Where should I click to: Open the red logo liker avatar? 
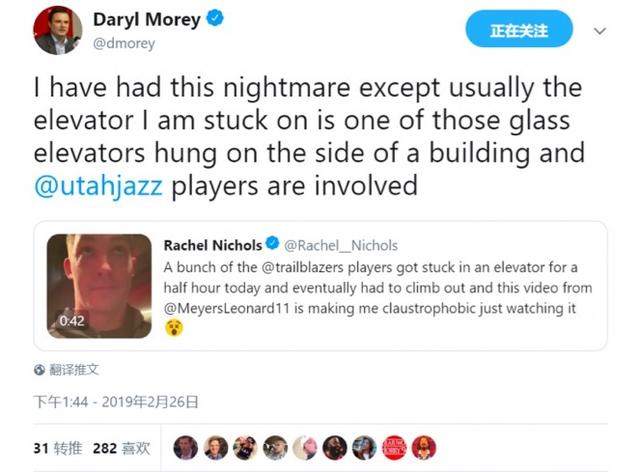coord(394,448)
